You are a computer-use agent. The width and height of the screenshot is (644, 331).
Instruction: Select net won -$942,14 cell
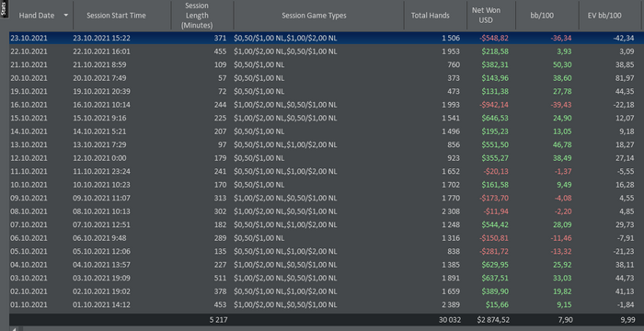tap(494, 105)
